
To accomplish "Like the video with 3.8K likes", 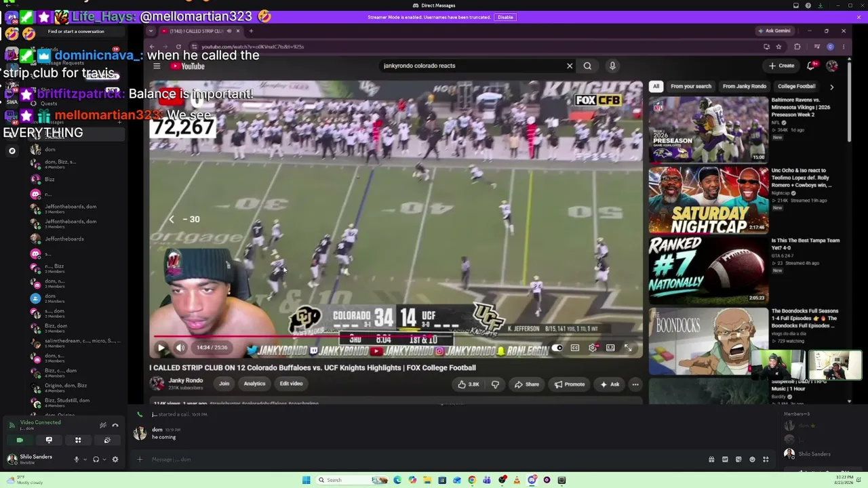I will point(469,384).
